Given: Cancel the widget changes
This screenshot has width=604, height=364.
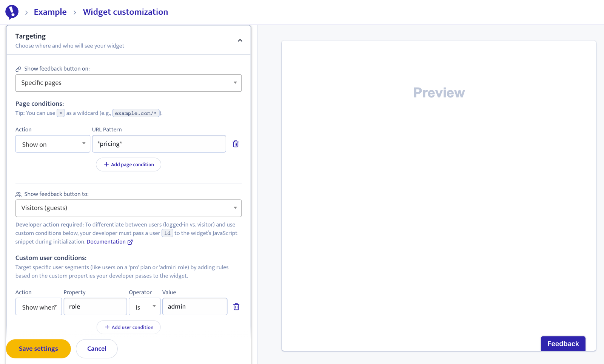Looking at the screenshot, I should click(x=97, y=349).
